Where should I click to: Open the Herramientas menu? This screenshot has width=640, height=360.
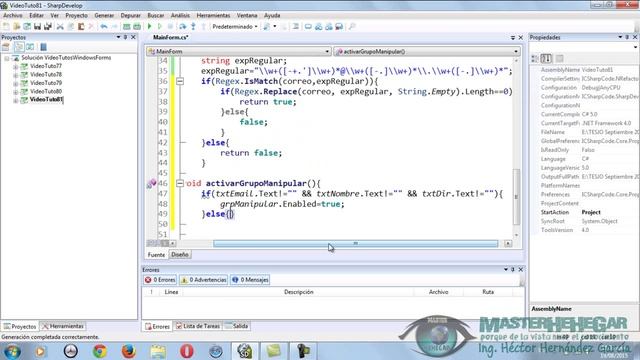coord(213,16)
